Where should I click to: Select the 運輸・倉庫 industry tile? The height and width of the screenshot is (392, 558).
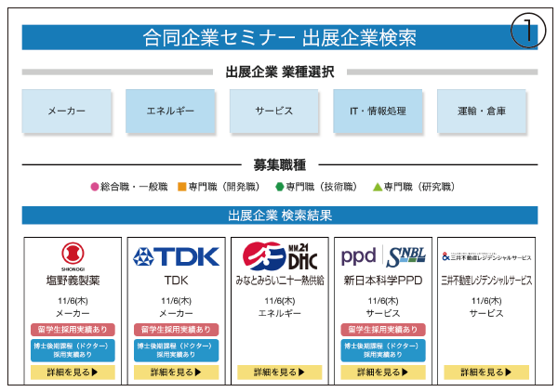[x=482, y=111]
